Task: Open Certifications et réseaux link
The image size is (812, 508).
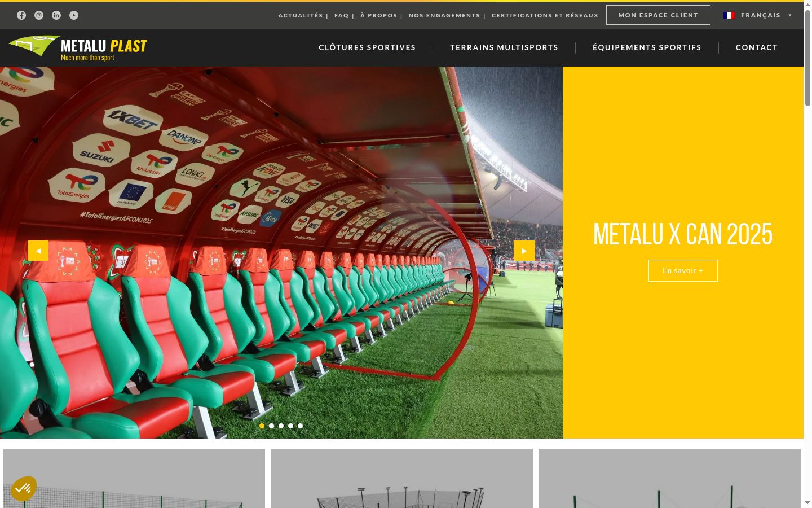Action: click(545, 15)
